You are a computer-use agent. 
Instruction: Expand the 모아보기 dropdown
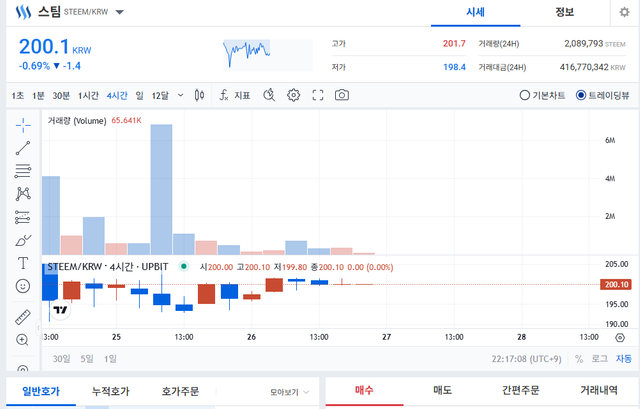pyautogui.click(x=289, y=392)
